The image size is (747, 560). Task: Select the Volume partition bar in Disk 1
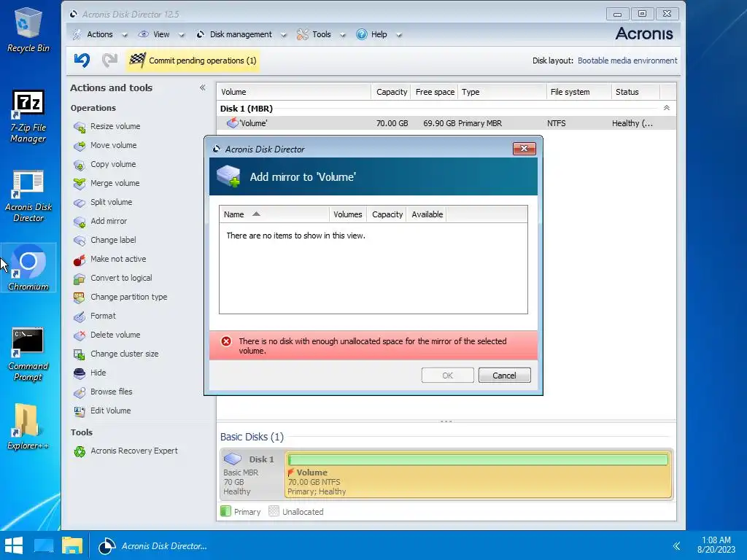(x=479, y=475)
